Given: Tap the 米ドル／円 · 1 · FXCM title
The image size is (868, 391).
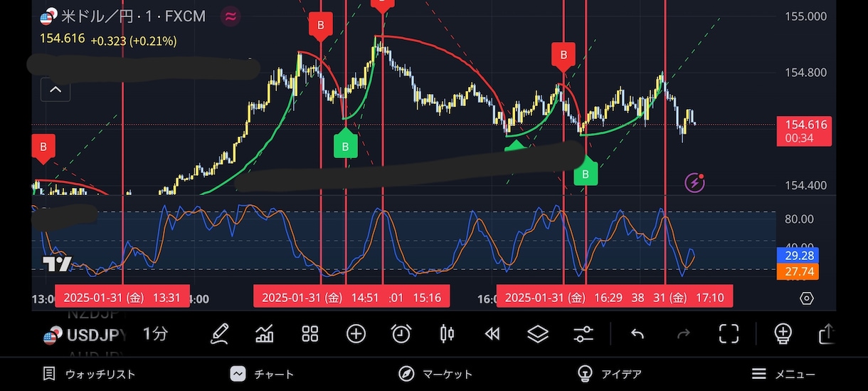Looking at the screenshot, I should point(134,16).
